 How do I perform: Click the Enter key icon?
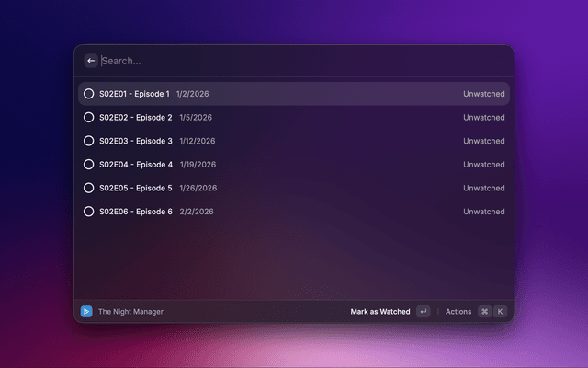(423, 312)
